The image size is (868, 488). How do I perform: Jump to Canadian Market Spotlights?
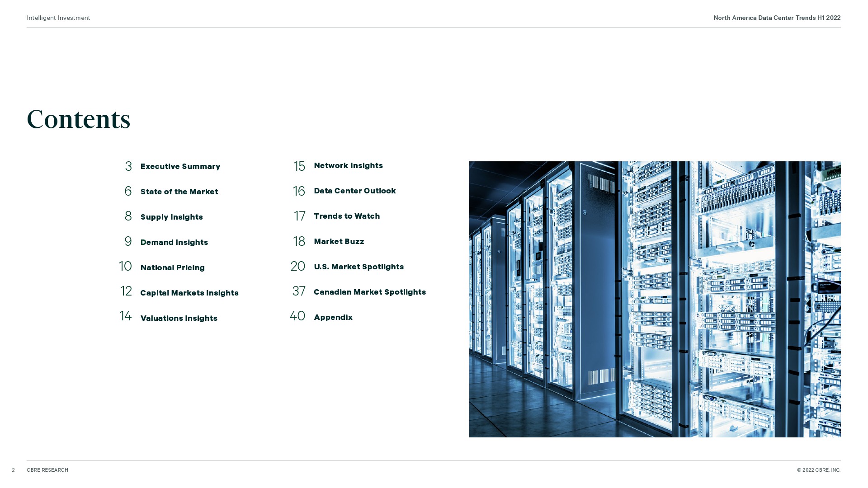coord(369,292)
